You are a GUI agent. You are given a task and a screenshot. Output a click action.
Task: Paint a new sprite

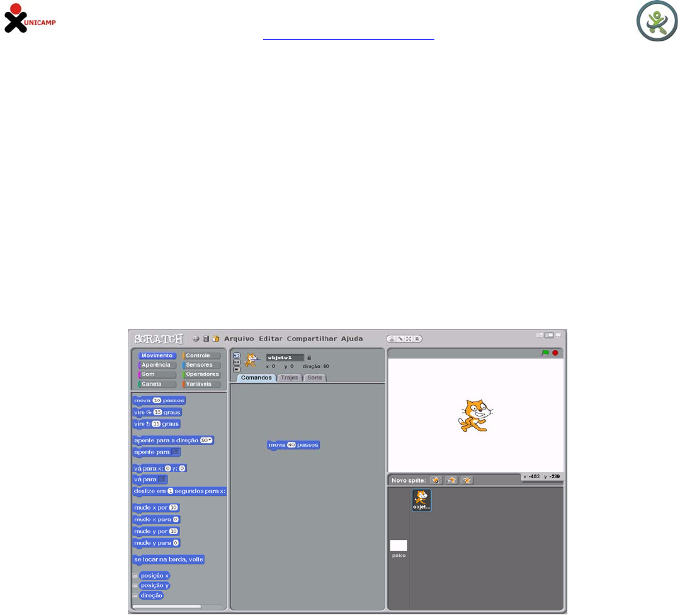pos(436,480)
